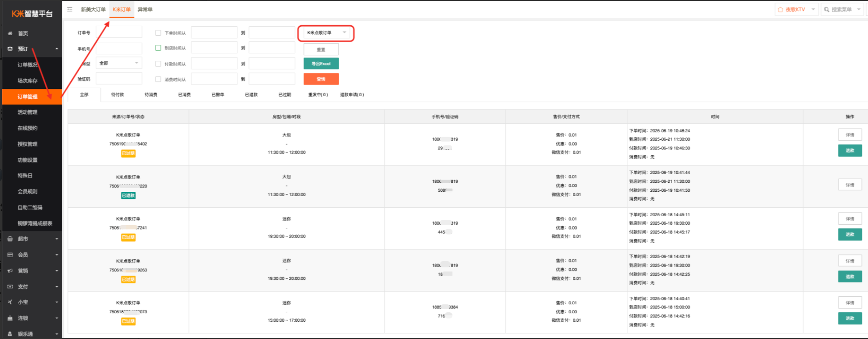Click the 连锁 chain store icon in sidebar
868x339 pixels.
coord(10,318)
